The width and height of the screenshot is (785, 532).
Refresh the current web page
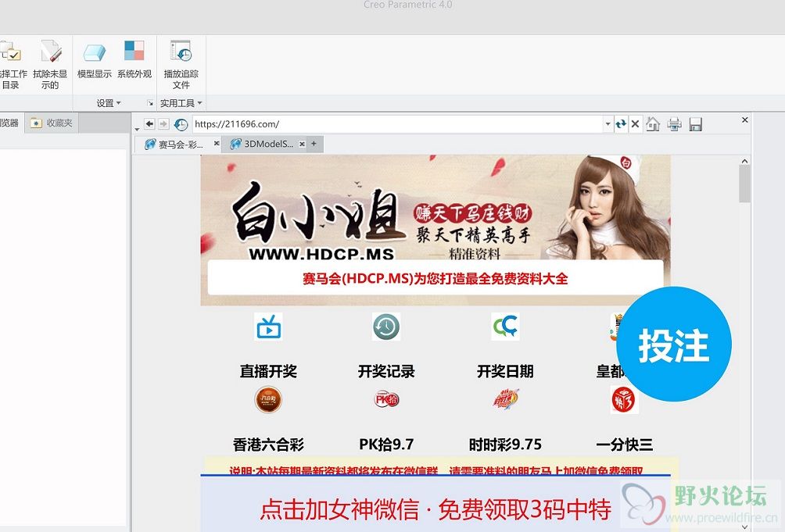click(621, 124)
